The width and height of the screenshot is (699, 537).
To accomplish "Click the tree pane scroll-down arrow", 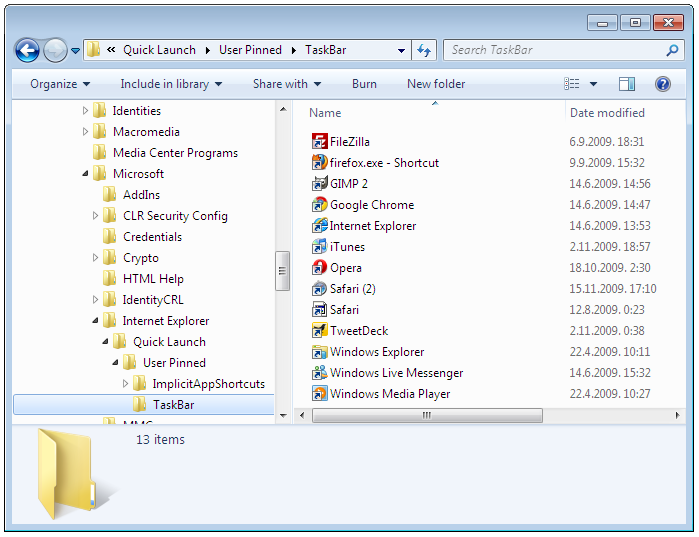I will pos(283,415).
